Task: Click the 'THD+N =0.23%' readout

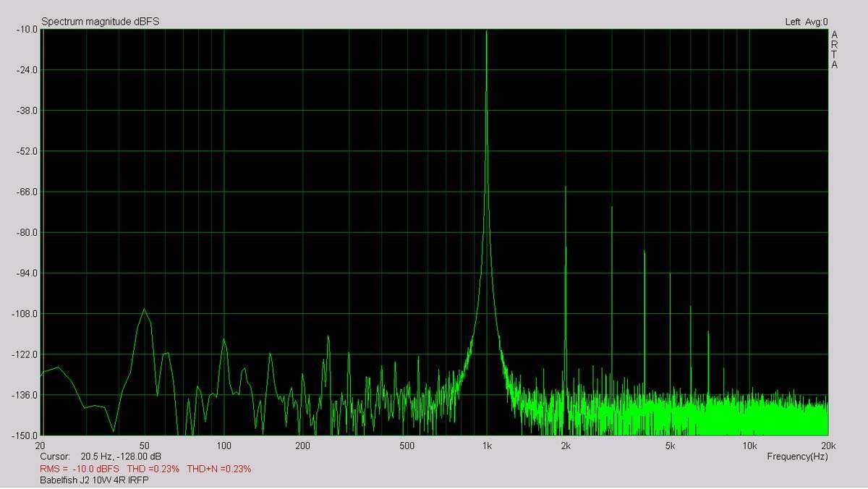Action: pyautogui.click(x=219, y=469)
